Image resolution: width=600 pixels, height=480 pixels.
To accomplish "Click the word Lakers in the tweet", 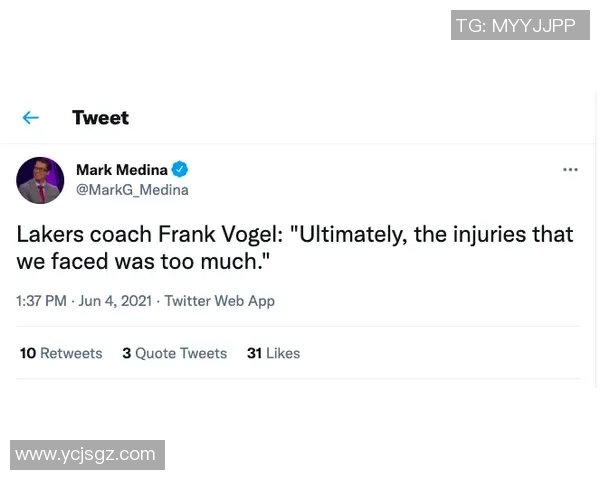I will coord(48,235).
